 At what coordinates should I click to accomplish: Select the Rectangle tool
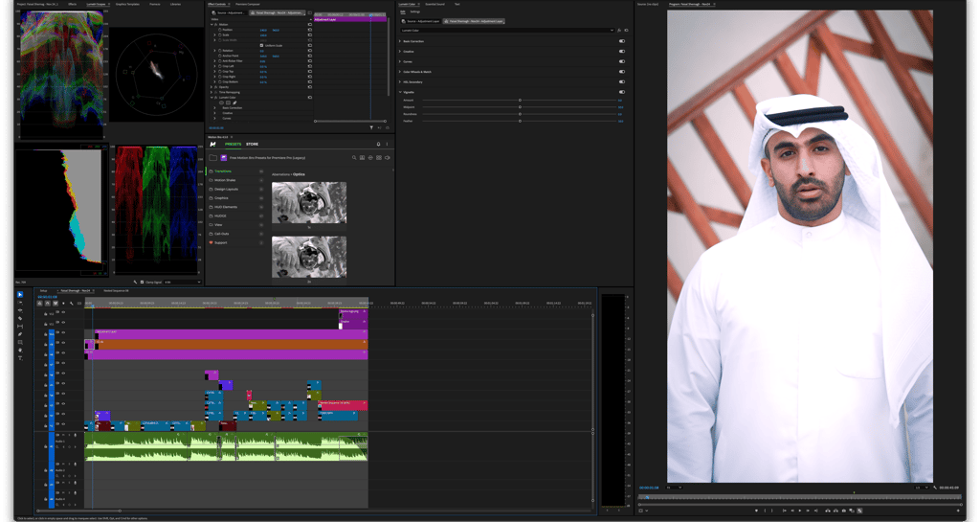pos(20,343)
